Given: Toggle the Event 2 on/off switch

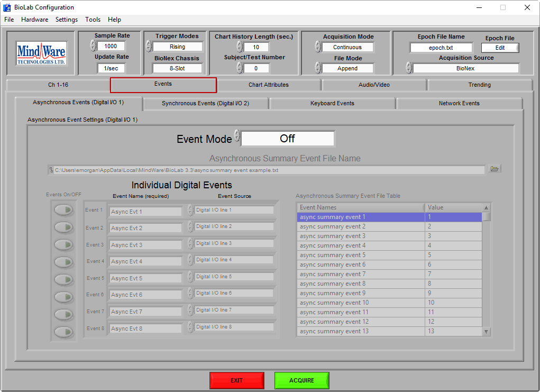Looking at the screenshot, I should click(64, 227).
